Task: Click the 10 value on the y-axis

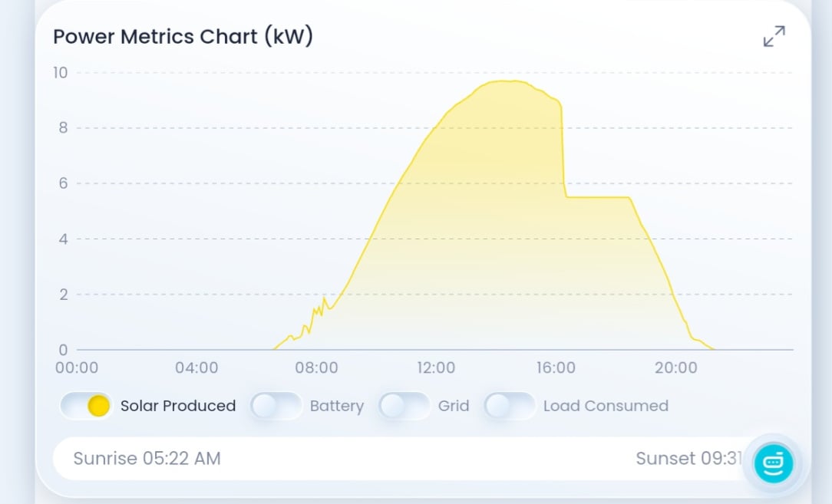Action: (61, 73)
